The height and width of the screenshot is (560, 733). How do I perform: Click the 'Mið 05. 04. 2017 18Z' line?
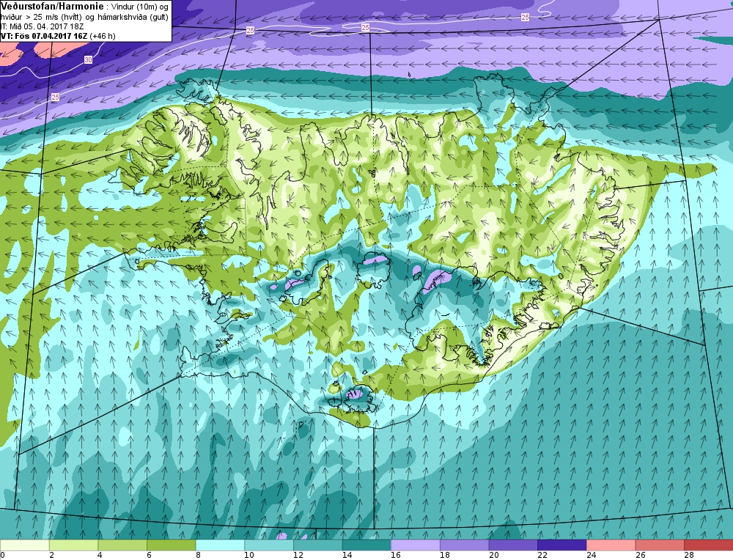(47, 26)
